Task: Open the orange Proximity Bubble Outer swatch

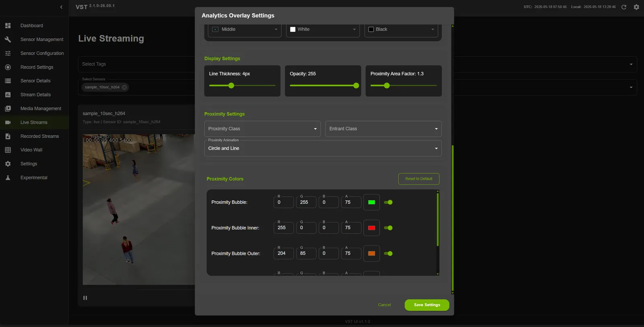Action: coord(372,253)
